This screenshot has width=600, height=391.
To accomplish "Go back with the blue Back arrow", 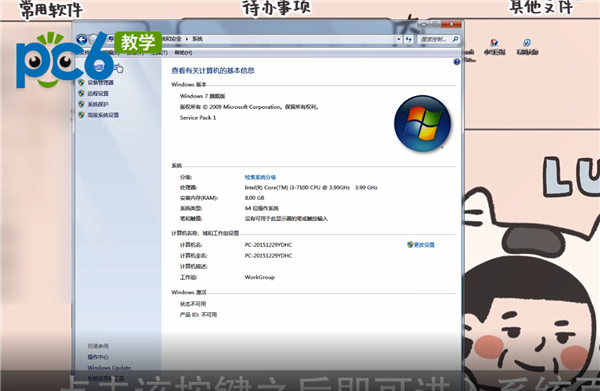I will pos(82,39).
